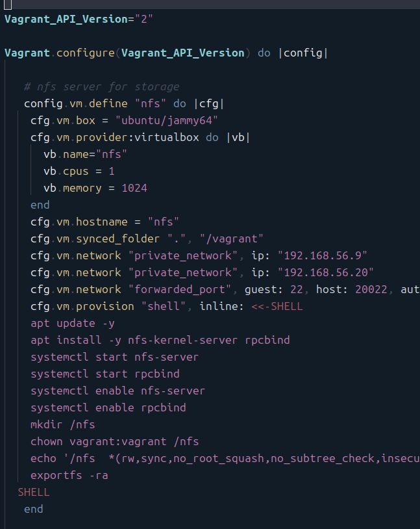Click the "systemctl enable rpcbind" line
This screenshot has width=420, height=529.
coord(108,407)
